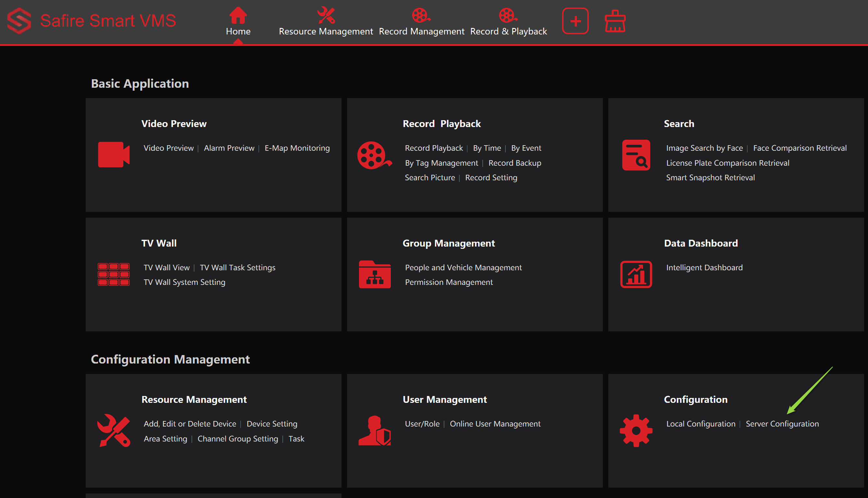
Task: Click the plus add-tab icon
Action: [x=576, y=21]
